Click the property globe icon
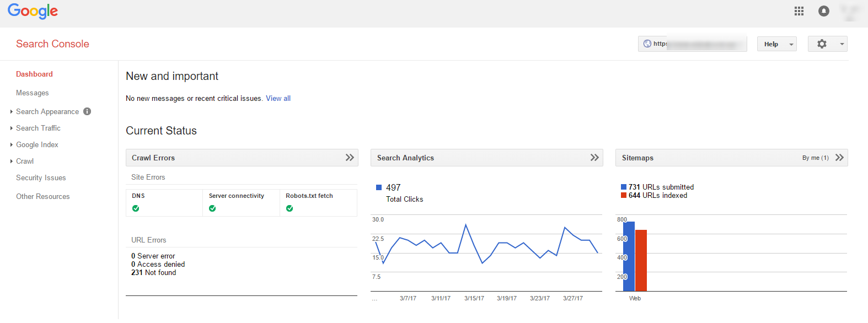The image size is (868, 323). (647, 44)
